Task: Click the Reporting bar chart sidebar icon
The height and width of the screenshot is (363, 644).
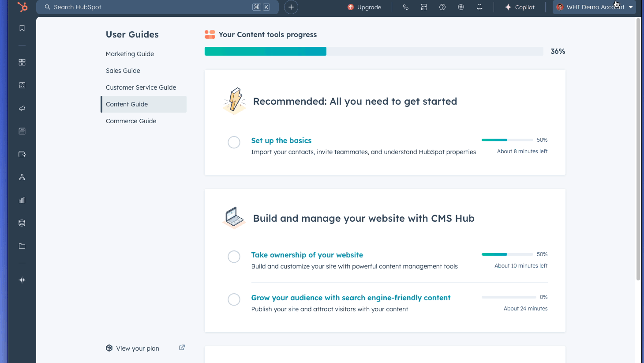Action: (x=22, y=200)
